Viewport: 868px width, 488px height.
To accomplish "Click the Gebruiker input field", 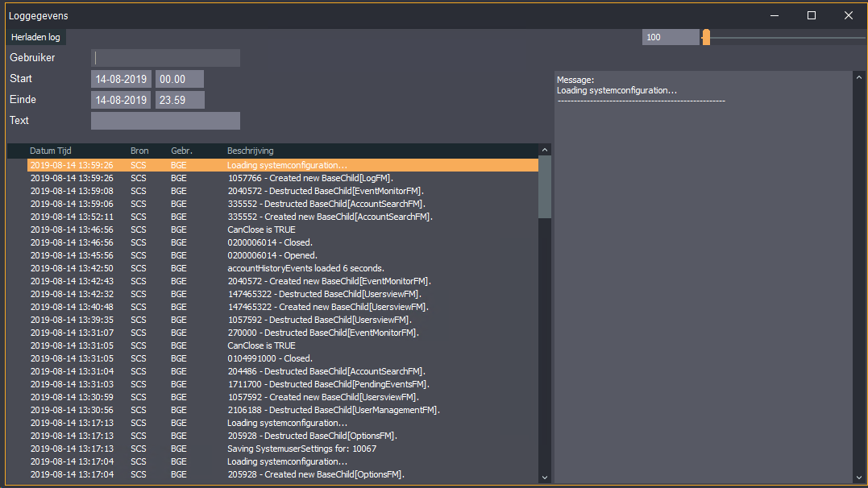I will tap(165, 58).
